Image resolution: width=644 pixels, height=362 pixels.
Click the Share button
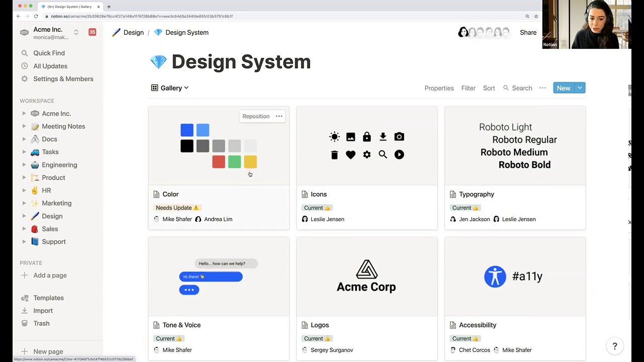click(x=528, y=32)
